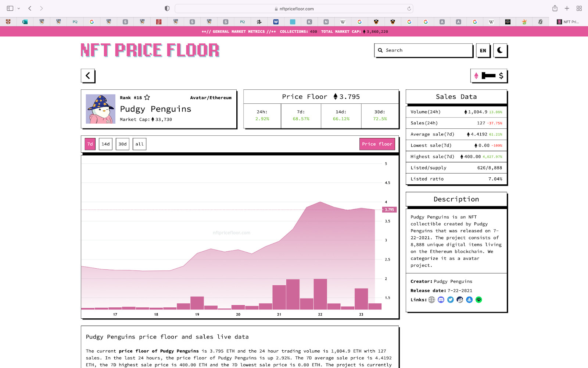Click the Avatar/Ethereum category label
The width and height of the screenshot is (588, 368).
click(x=211, y=98)
